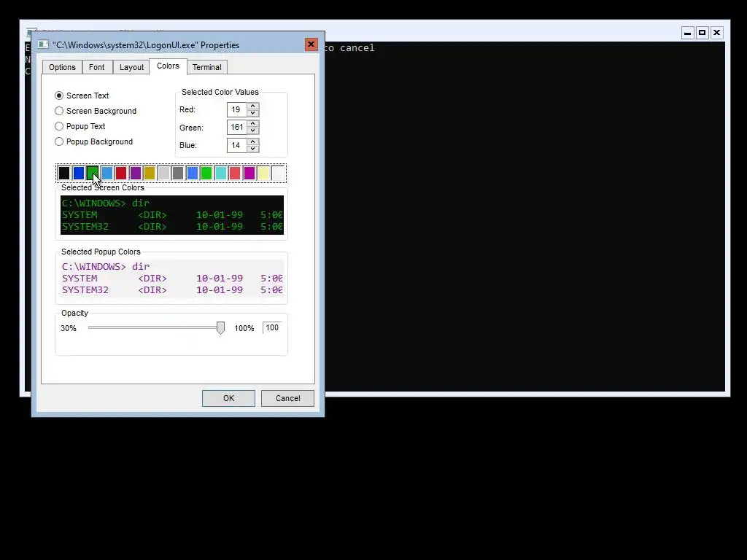Pick the blue swatch right of dark gray
747x560 pixels.
tap(193, 173)
